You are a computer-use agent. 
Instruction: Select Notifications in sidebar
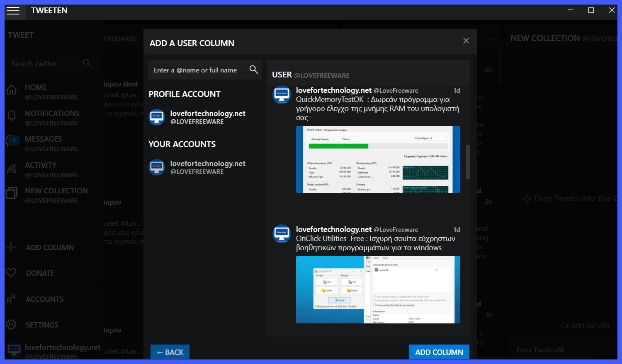point(51,118)
